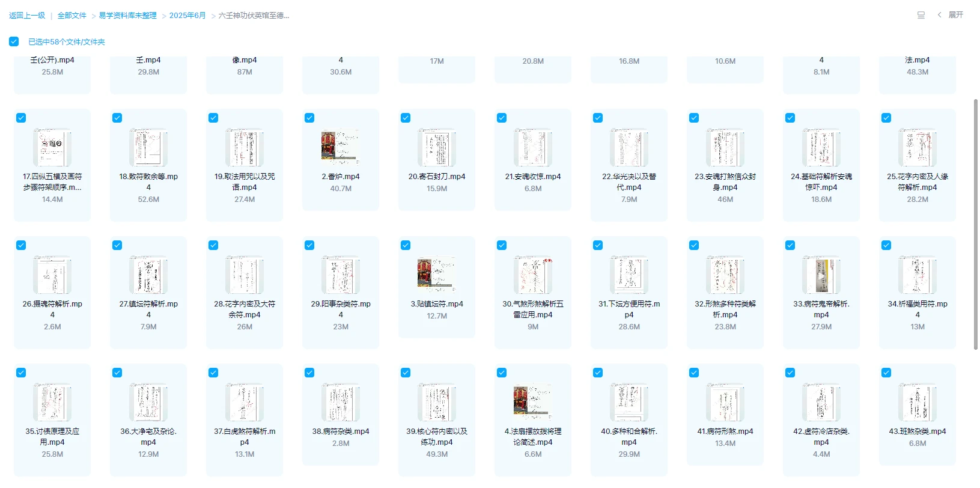The width and height of the screenshot is (980, 488).
Task: Open the 17.四纵五横及画符步骤 file icon
Action: coord(52,147)
